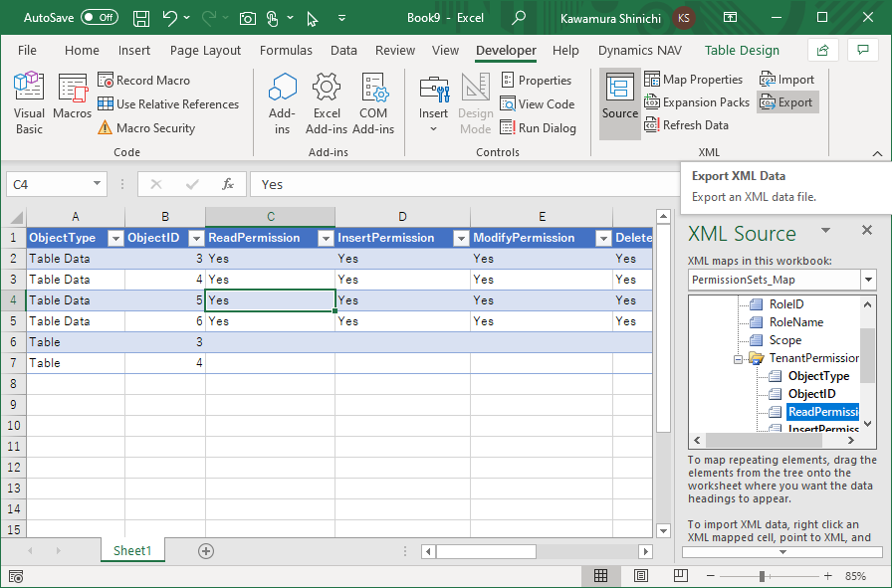Open Excel Add-ins dialog

coord(327,103)
